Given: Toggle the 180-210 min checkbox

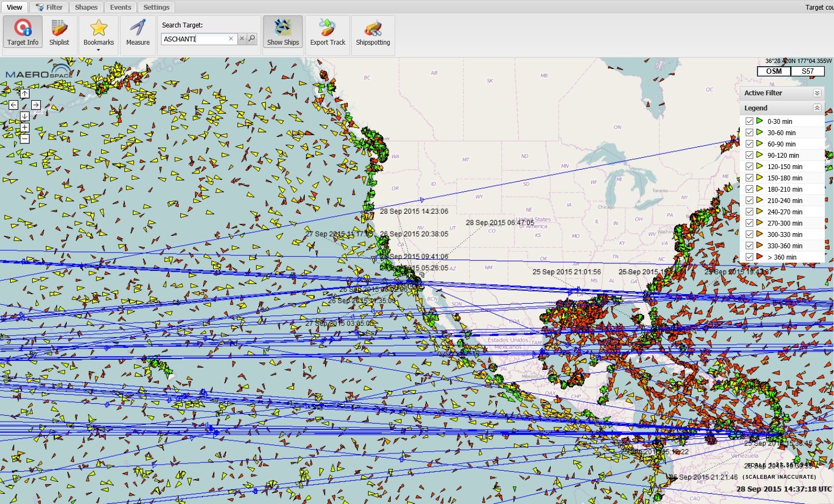Looking at the screenshot, I should pos(749,189).
